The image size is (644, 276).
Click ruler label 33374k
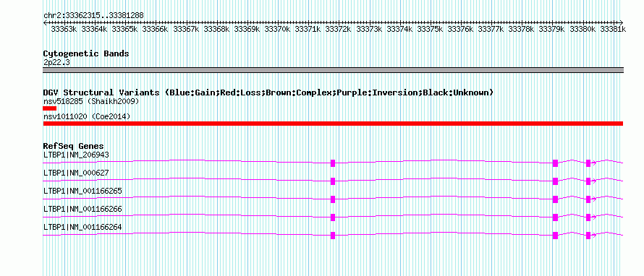pos(399,29)
